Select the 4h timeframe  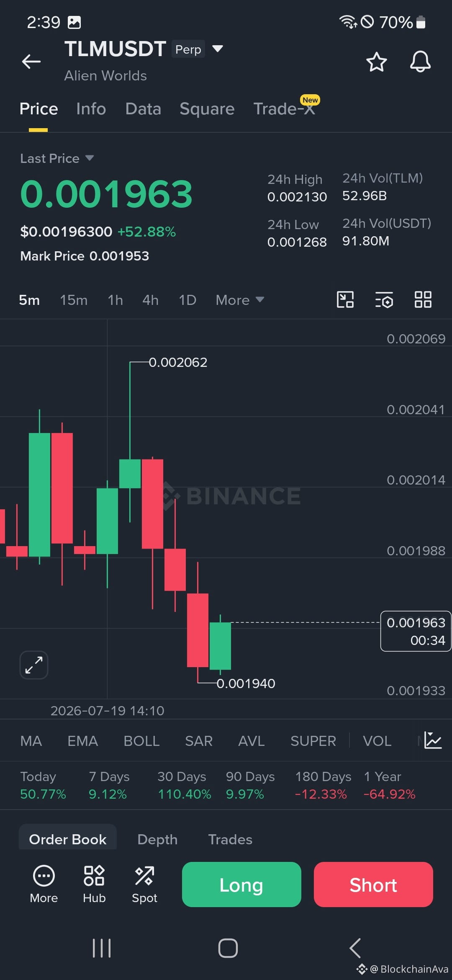coord(150,300)
